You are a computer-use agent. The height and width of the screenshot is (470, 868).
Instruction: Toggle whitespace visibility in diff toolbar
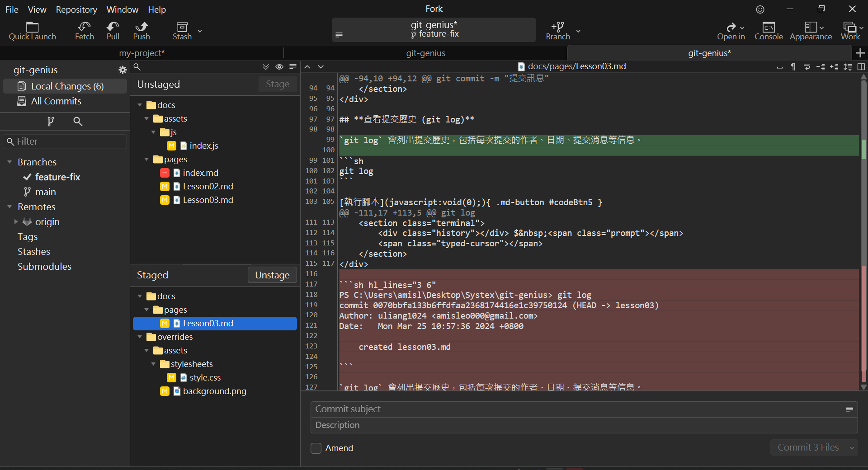[x=780, y=67]
